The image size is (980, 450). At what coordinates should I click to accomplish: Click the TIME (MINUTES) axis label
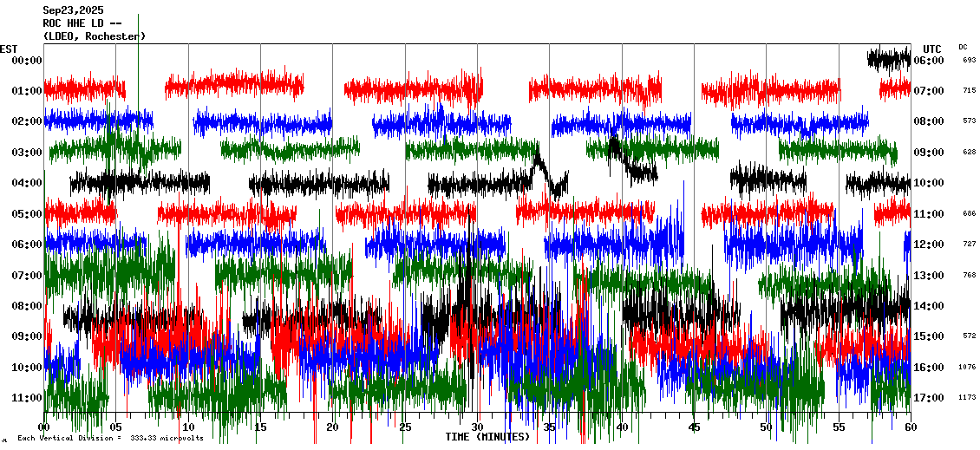tap(487, 437)
